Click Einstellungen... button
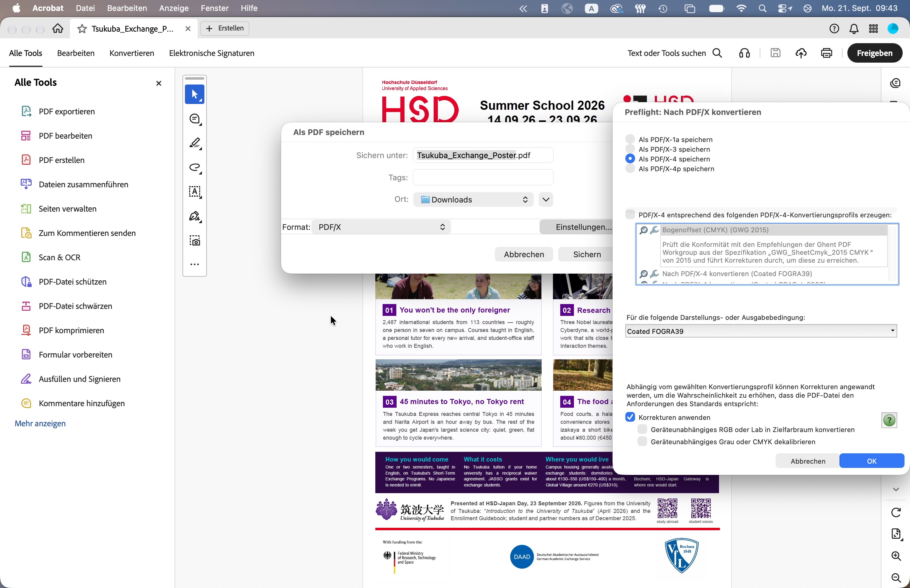 pyautogui.click(x=577, y=227)
